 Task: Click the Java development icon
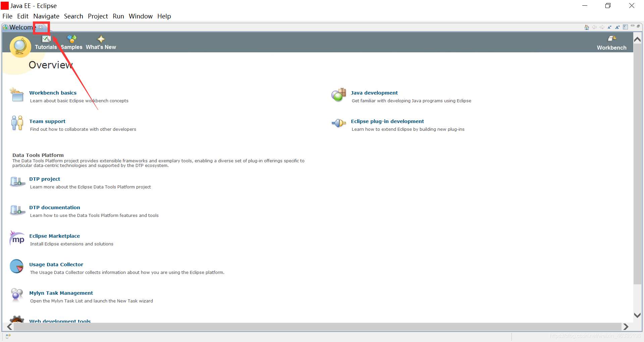(x=338, y=95)
